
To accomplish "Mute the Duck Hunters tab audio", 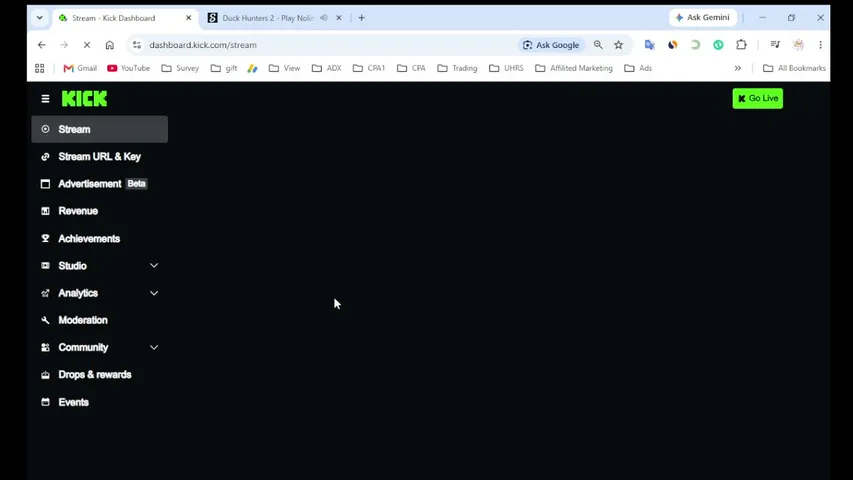I will click(324, 18).
